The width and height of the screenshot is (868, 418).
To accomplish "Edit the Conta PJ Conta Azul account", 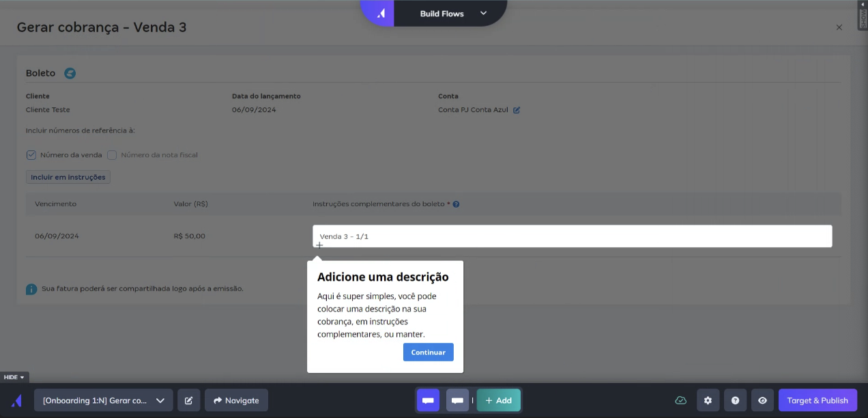I will coord(517,110).
